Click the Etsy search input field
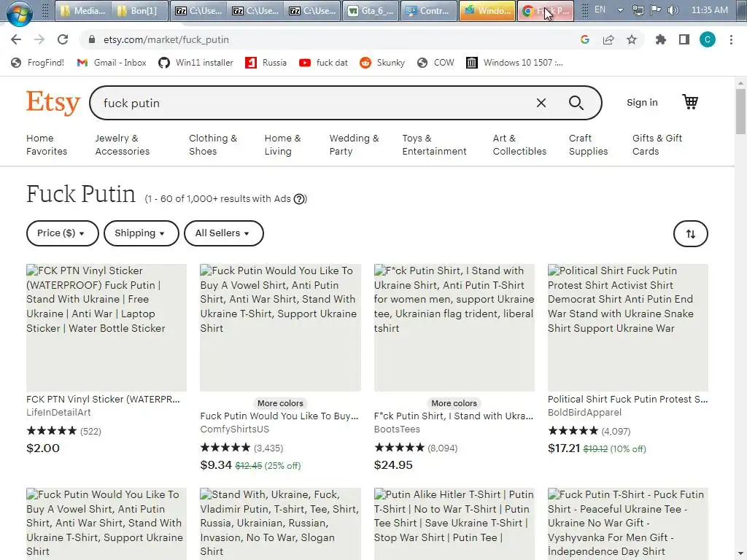The image size is (747, 560). pos(314,103)
